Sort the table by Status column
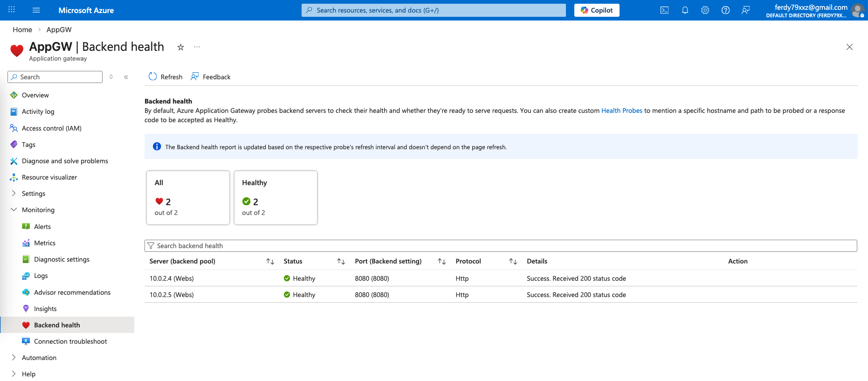868x381 pixels. click(x=341, y=262)
